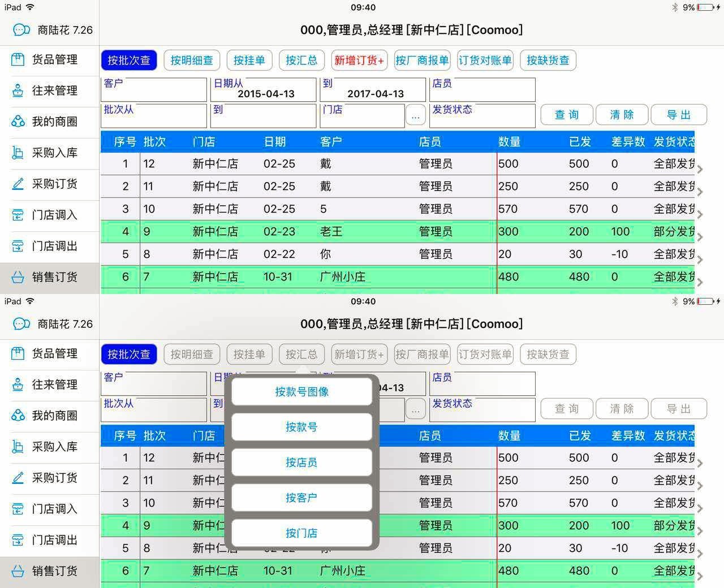Expand 广州小庄 row chevron in screen without popup

pos(700,282)
